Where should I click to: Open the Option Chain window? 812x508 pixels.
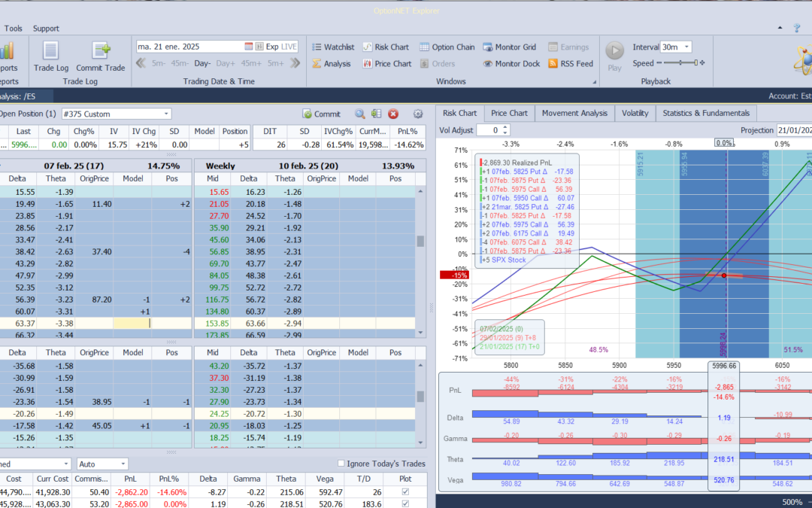pos(447,47)
